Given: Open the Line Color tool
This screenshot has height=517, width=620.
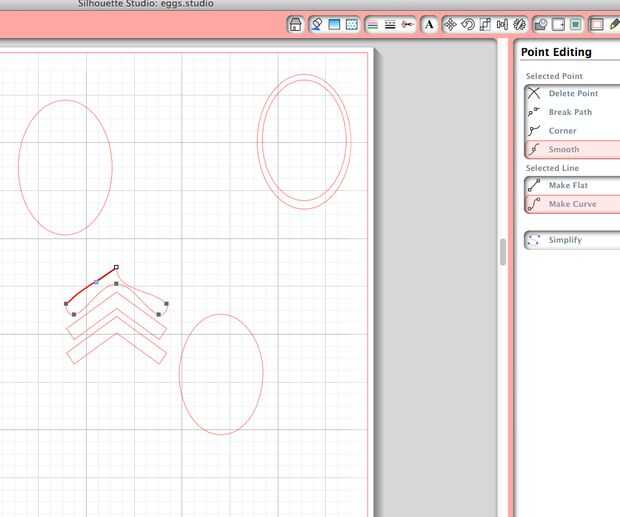Looking at the screenshot, I should tap(372, 25).
